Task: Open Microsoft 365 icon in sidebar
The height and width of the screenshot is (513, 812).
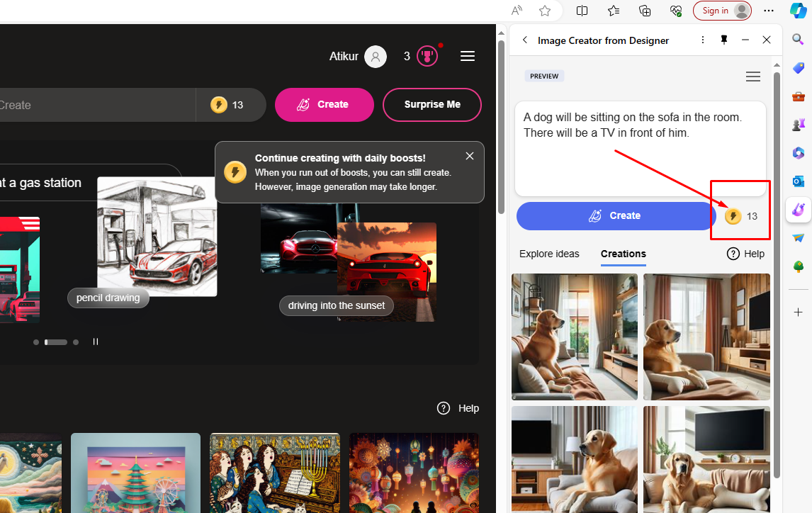Action: pos(798,153)
